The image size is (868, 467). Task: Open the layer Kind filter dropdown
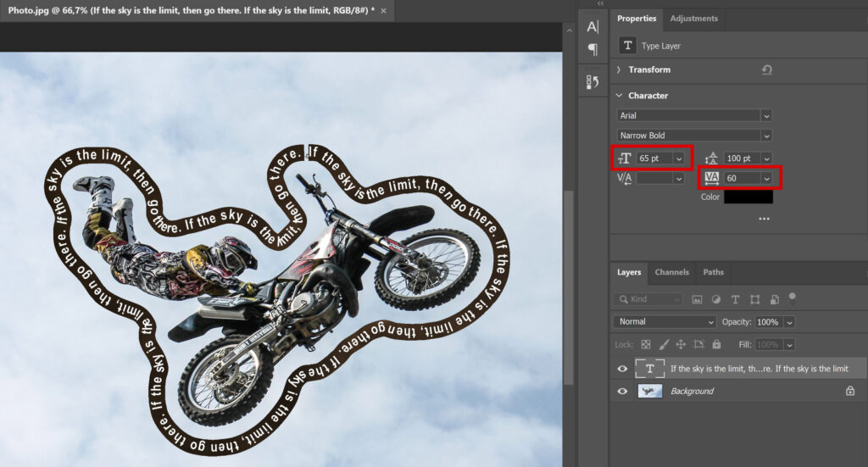pyautogui.click(x=647, y=299)
